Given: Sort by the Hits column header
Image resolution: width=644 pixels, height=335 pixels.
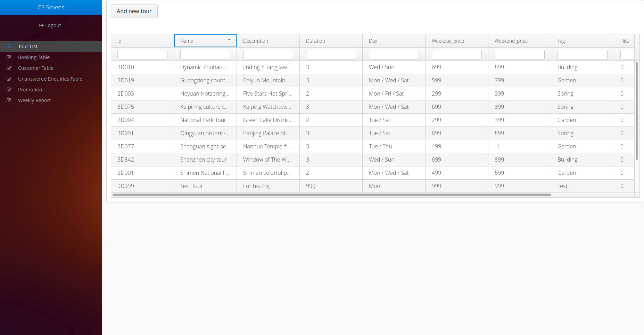Looking at the screenshot, I should (x=624, y=41).
